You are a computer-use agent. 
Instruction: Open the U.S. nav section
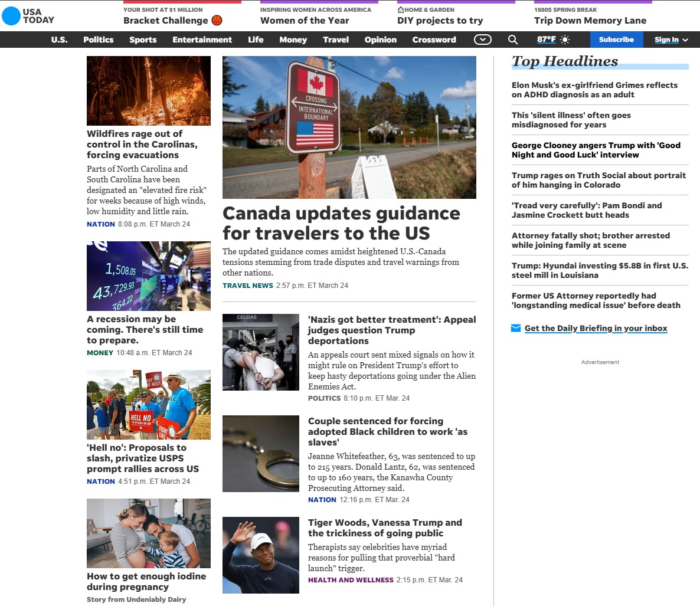(60, 40)
